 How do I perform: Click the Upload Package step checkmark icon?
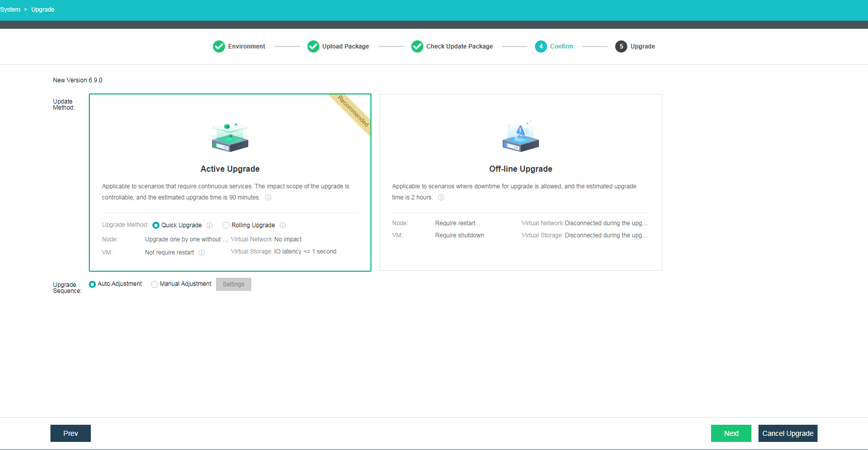[313, 46]
